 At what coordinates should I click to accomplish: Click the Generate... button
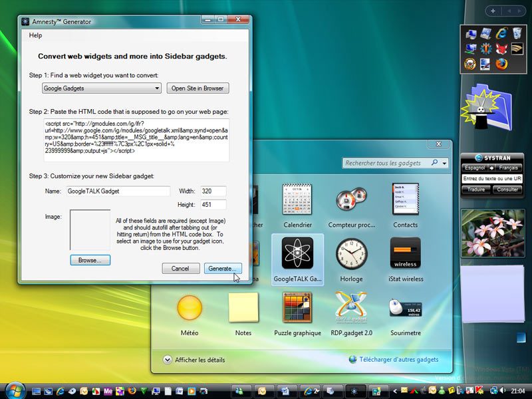point(222,269)
